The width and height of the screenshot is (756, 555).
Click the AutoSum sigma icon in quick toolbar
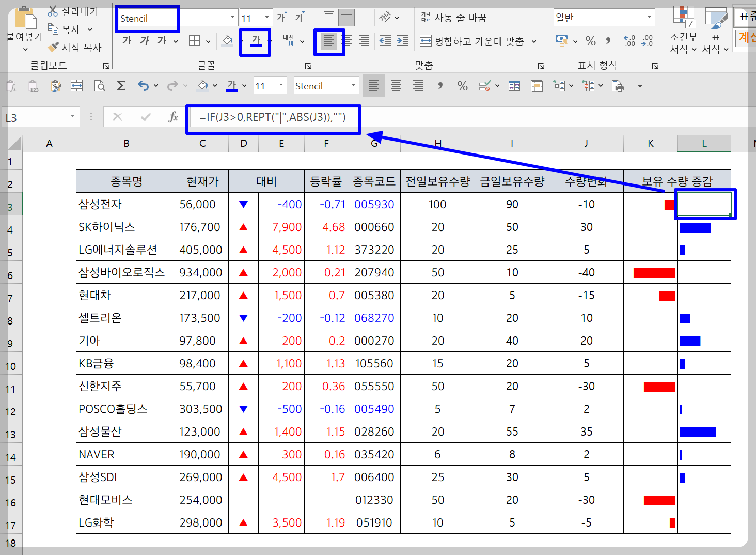click(x=121, y=86)
